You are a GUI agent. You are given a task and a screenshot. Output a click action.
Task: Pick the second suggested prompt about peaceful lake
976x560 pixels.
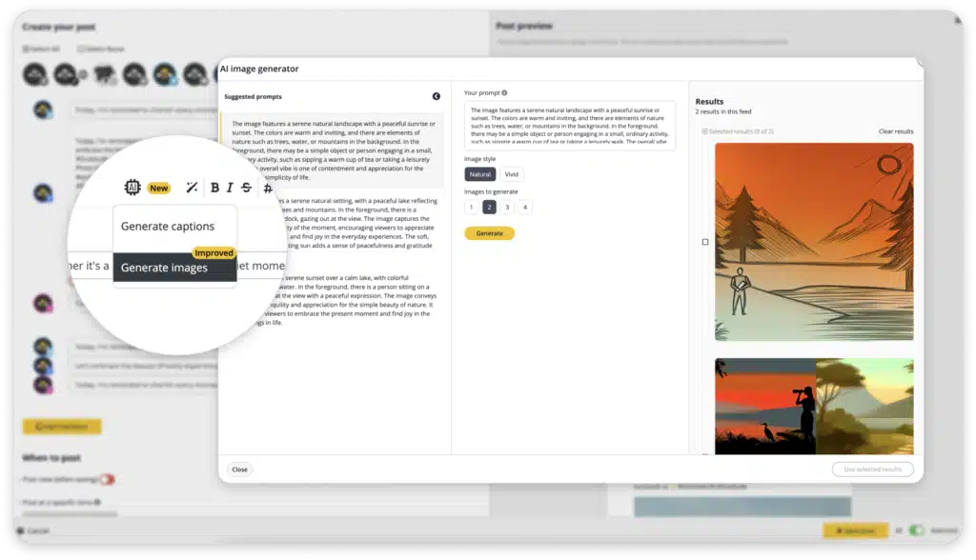[x=333, y=223]
